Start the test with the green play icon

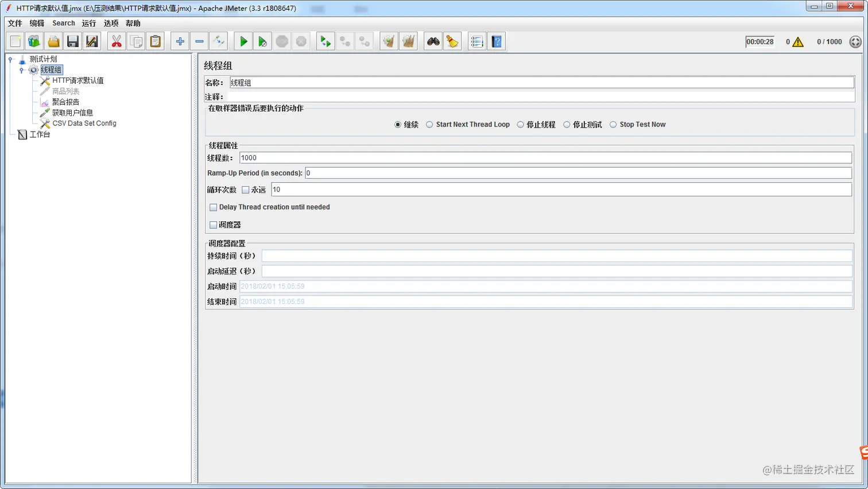tap(243, 41)
